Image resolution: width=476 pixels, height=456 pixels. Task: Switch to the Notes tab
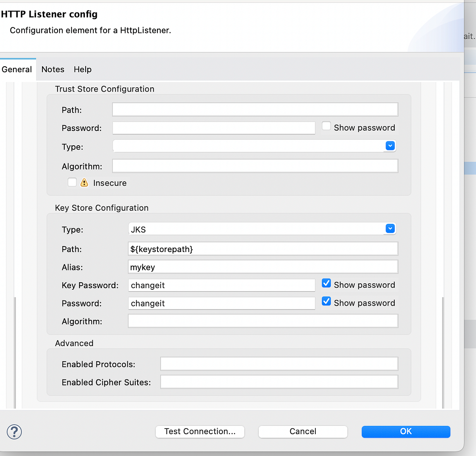(53, 69)
